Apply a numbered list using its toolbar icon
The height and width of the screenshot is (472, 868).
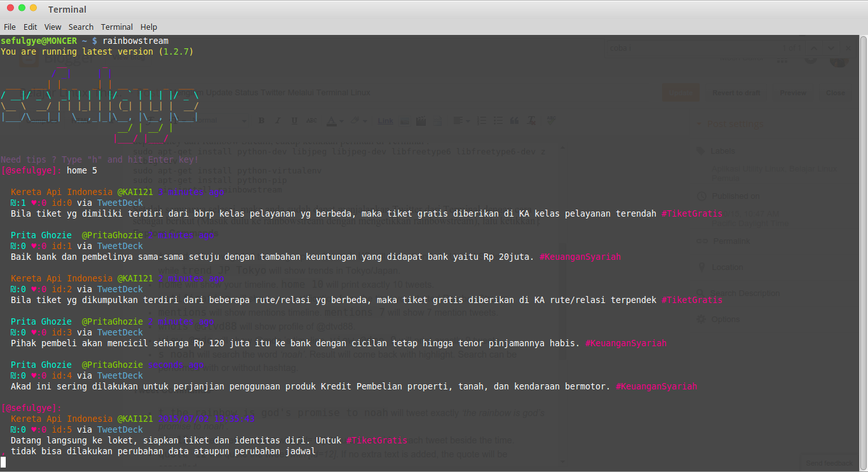coord(481,120)
